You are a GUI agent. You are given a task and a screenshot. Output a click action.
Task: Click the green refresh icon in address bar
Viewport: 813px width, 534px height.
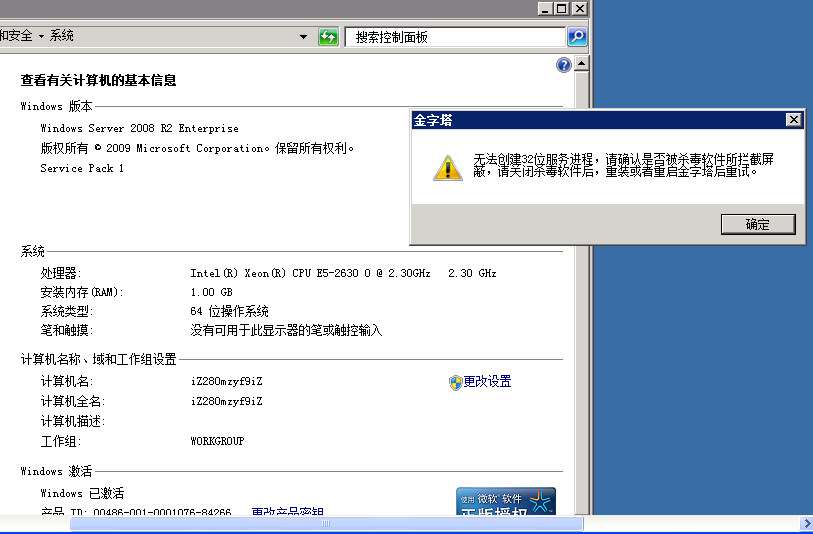[328, 37]
